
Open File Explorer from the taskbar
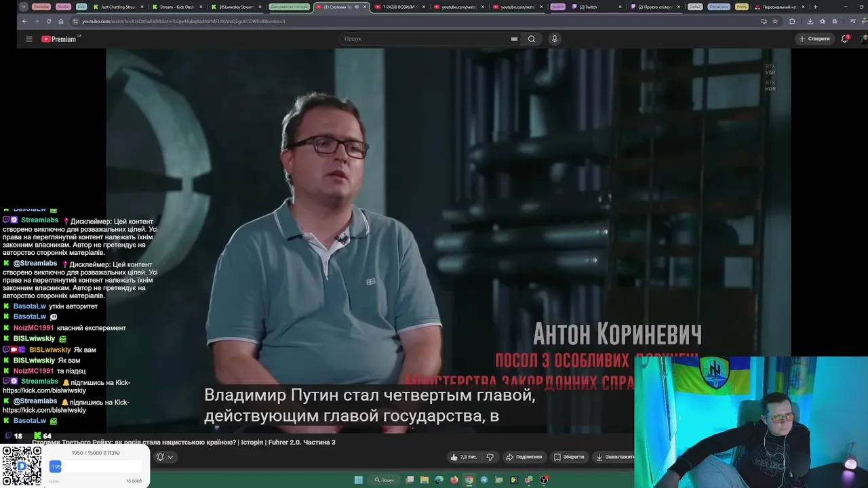(x=425, y=480)
